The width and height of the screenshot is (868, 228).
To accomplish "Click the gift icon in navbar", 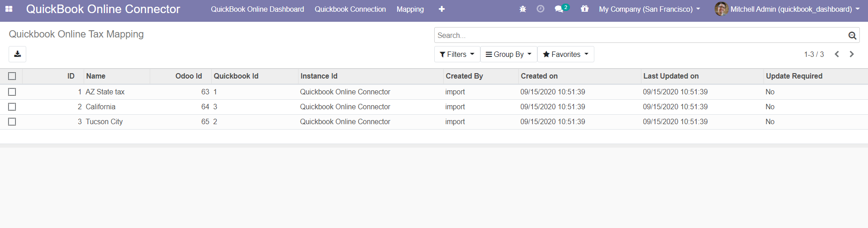I will click(x=584, y=9).
